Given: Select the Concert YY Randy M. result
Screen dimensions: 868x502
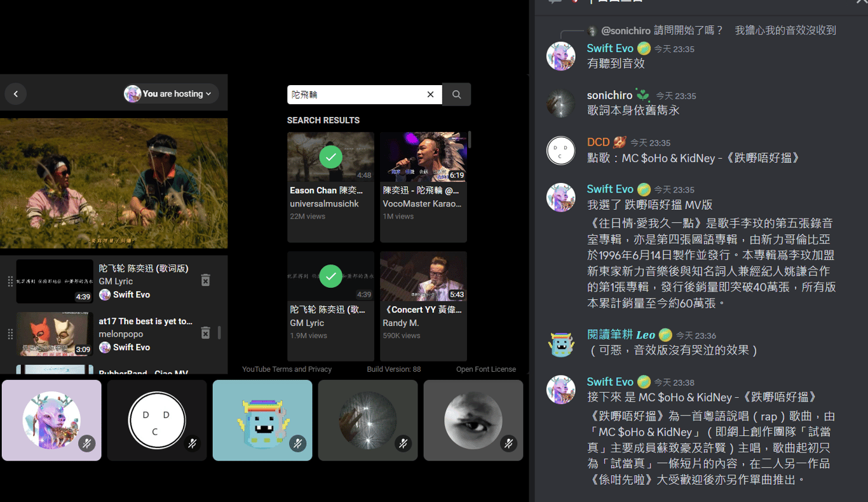Looking at the screenshot, I should (x=423, y=306).
